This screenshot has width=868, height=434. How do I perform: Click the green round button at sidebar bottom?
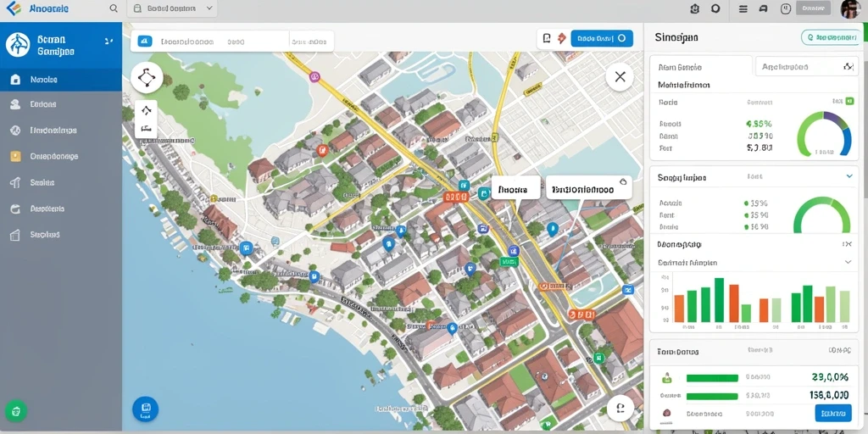pos(16,411)
